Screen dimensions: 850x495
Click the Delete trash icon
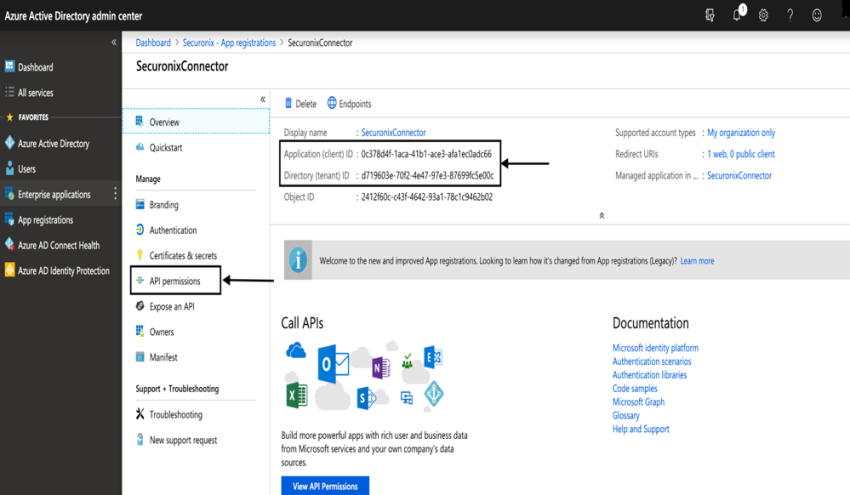click(x=289, y=104)
